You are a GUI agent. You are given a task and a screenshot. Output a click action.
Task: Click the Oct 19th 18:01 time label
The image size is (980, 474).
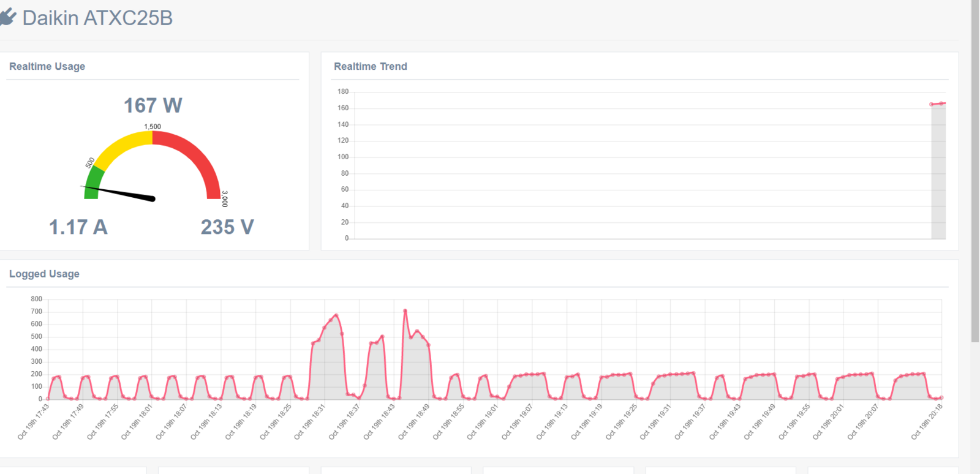click(137, 421)
